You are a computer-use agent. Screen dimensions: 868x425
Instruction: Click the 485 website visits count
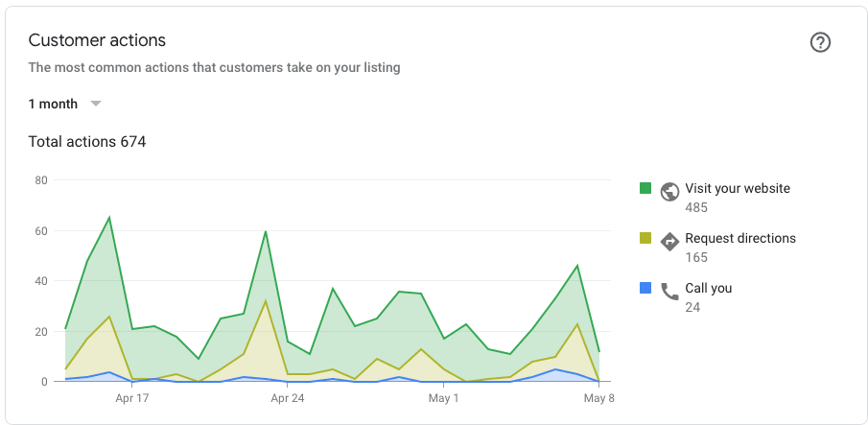coord(696,207)
